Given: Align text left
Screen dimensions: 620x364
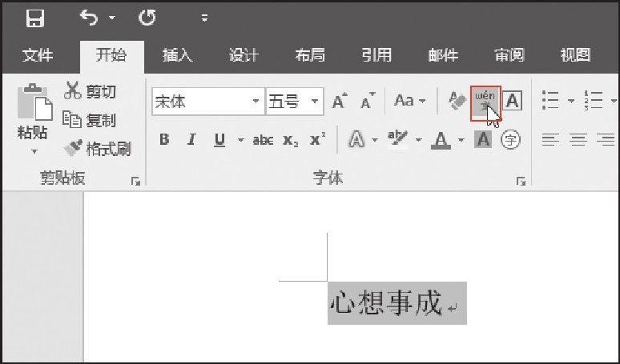Looking at the screenshot, I should point(550,139).
